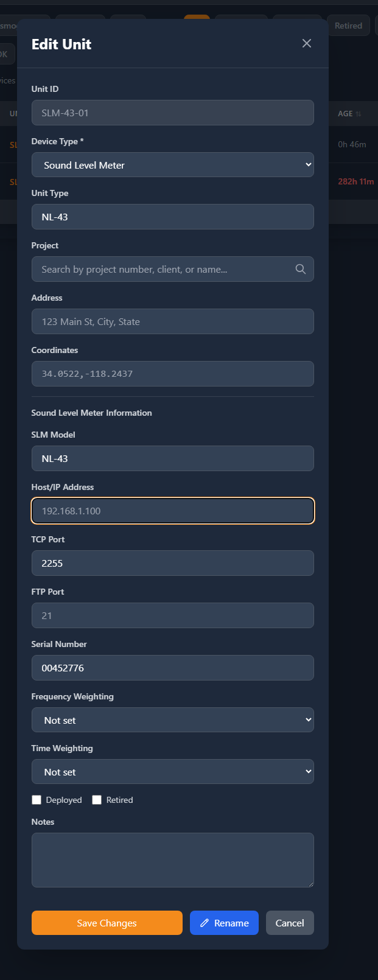Viewport: 378px width, 980px height.
Task: Click the Address input field
Action: [172, 321]
